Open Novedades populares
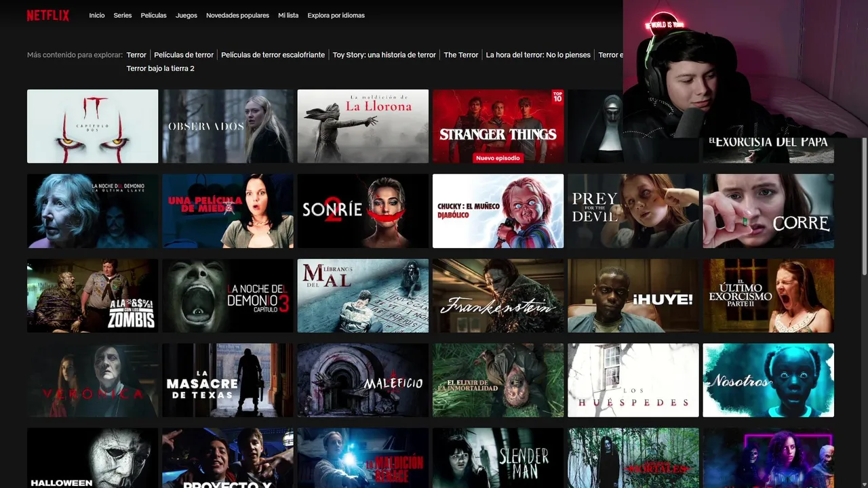Image resolution: width=868 pixels, height=488 pixels. (x=237, y=16)
